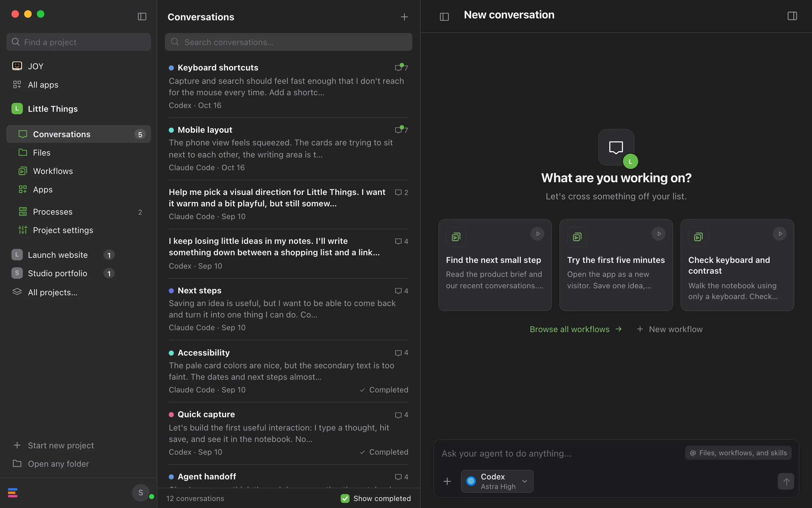Toggle the conversation list panel icon beside New conversation
Viewport: 812px width, 508px height.
(x=444, y=17)
